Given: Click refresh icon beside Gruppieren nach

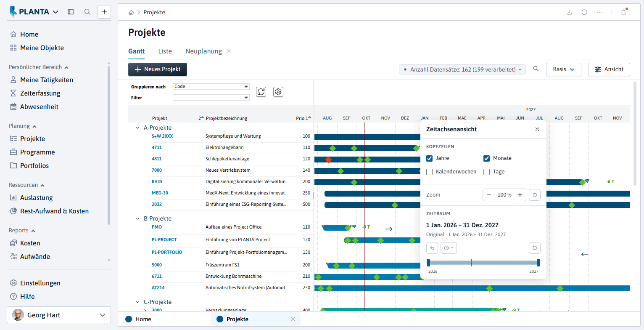Looking at the screenshot, I should coord(261,92).
